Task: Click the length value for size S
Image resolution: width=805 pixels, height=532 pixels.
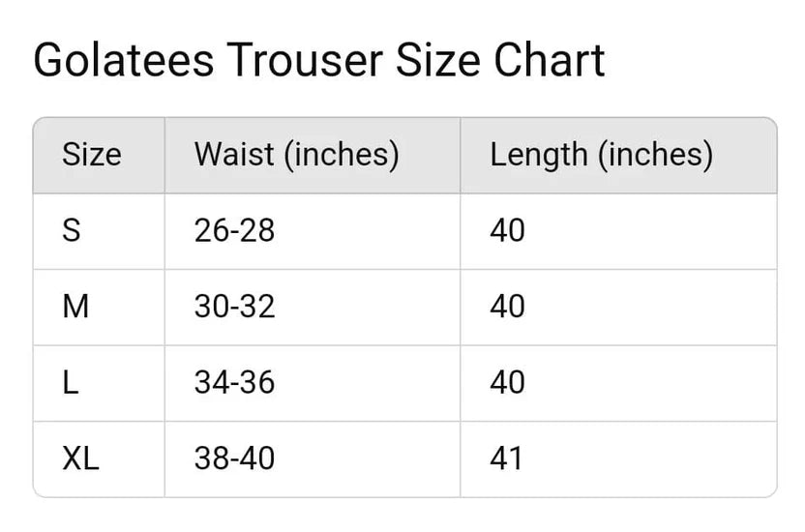Action: [x=507, y=230]
